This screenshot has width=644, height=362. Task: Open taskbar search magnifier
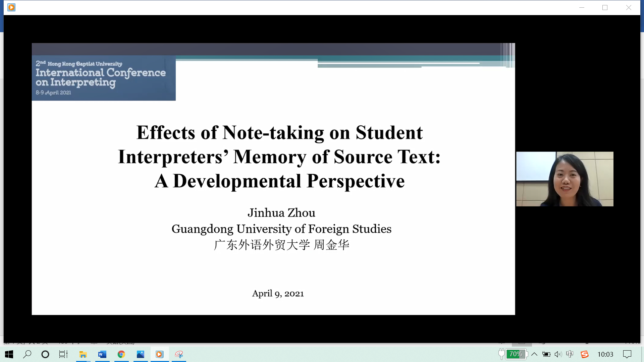27,354
